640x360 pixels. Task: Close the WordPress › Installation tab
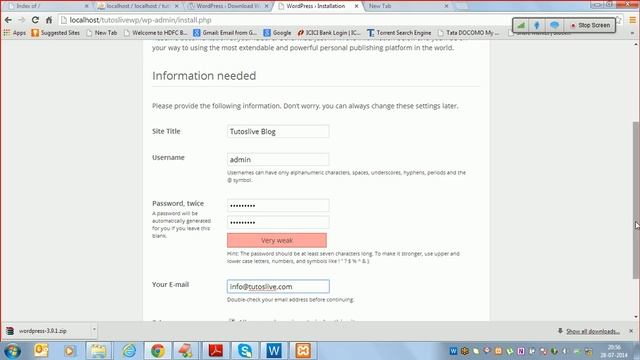point(356,6)
